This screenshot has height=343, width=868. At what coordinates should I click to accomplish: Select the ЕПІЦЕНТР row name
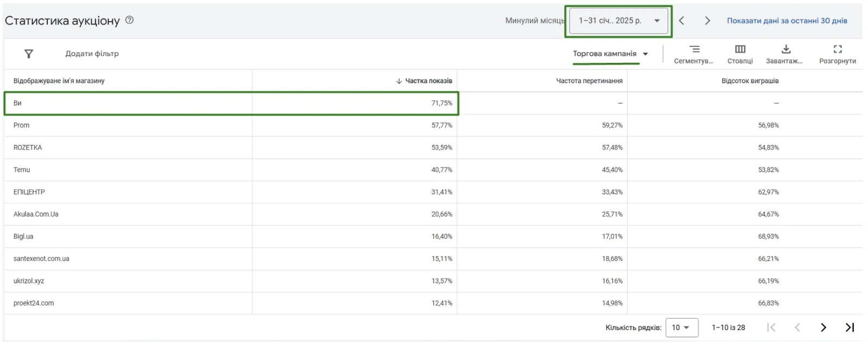click(29, 192)
